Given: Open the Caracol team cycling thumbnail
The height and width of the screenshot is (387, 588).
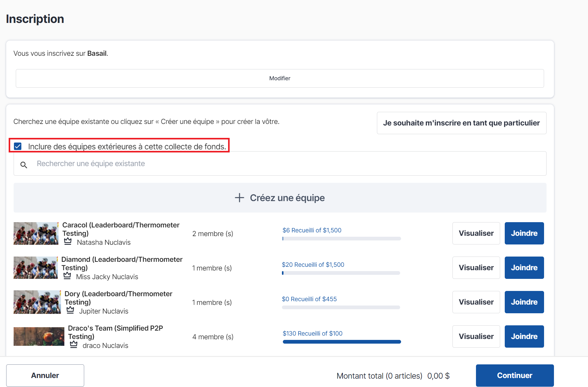Looking at the screenshot, I should pos(36,233).
